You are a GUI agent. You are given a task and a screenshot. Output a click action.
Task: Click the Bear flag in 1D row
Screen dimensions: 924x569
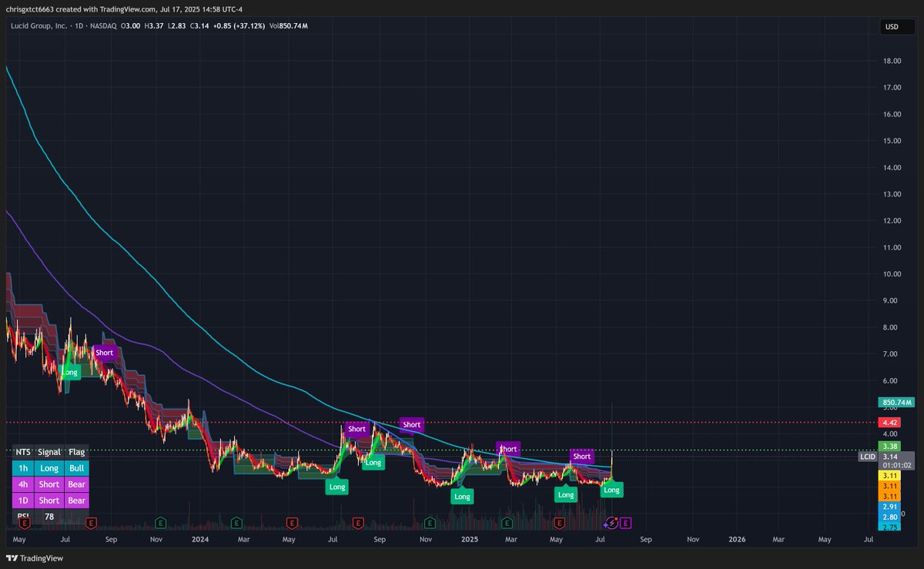tap(77, 500)
